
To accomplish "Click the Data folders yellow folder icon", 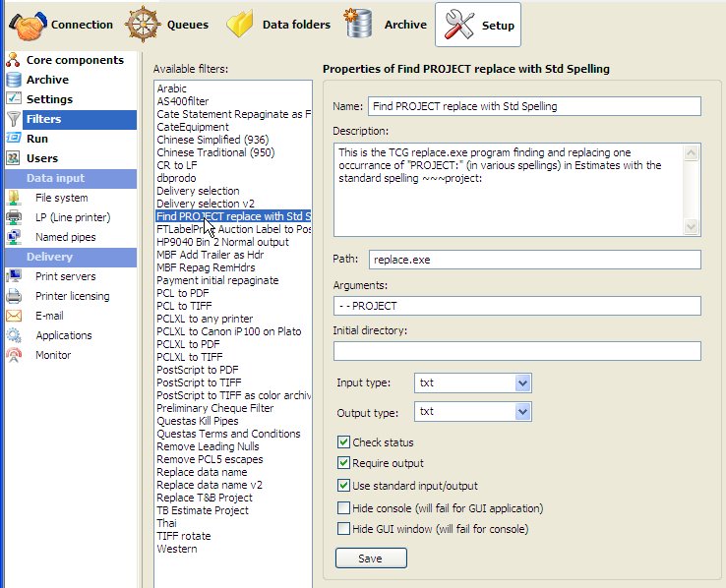I will click(241, 25).
